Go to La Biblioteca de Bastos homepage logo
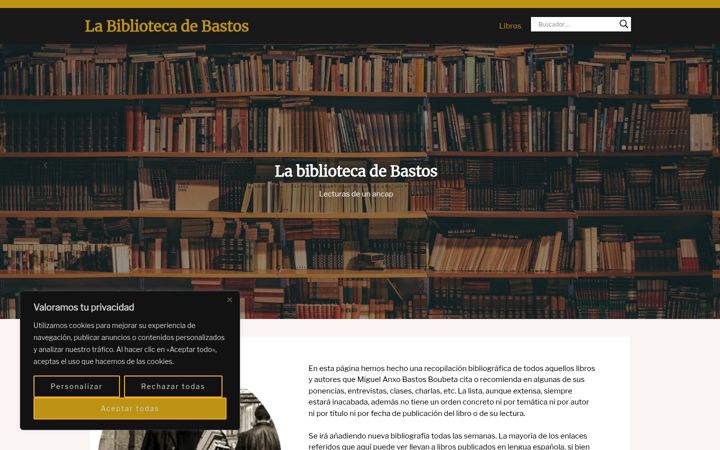 (x=167, y=26)
